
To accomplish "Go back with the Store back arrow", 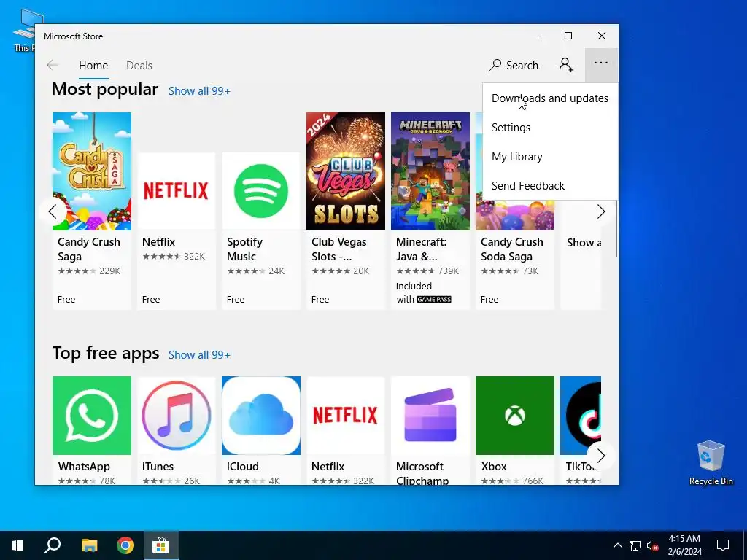I will pyautogui.click(x=53, y=65).
